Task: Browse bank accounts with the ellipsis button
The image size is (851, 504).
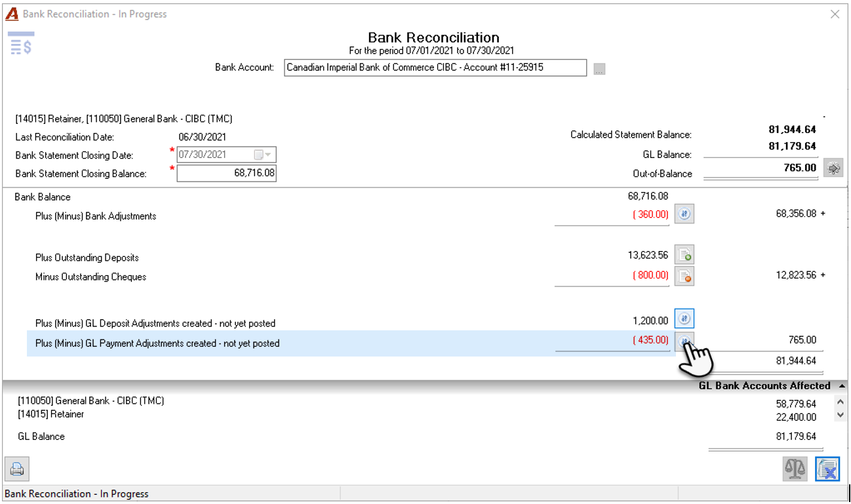Action: [x=599, y=69]
